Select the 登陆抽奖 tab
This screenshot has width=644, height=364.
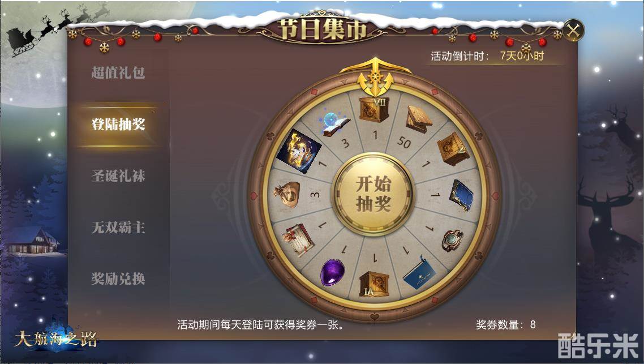pos(118,124)
